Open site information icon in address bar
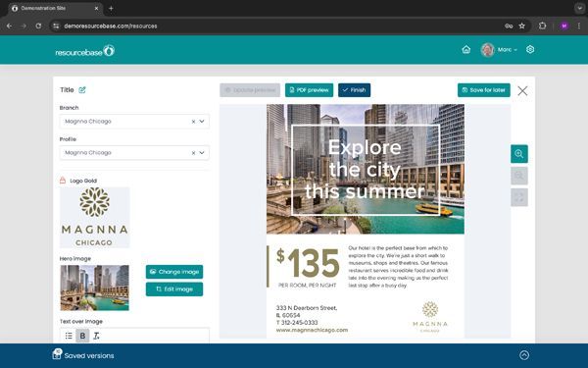 (x=56, y=26)
